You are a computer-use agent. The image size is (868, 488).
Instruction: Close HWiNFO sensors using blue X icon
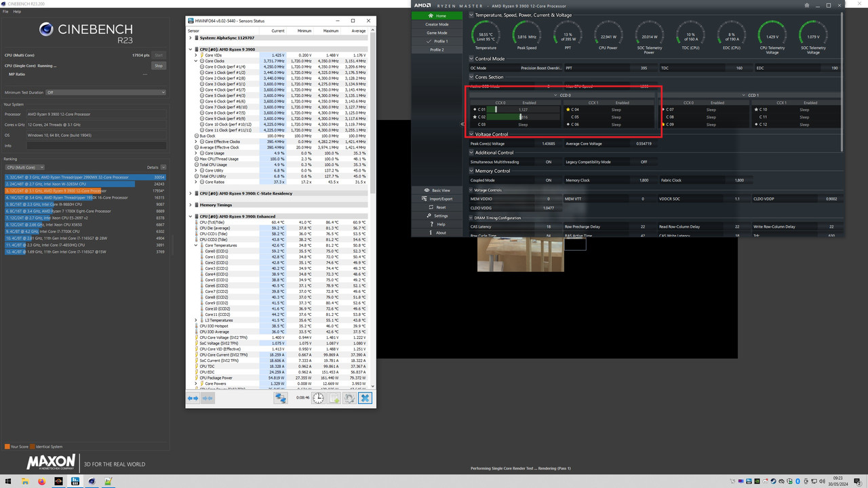[366, 399]
